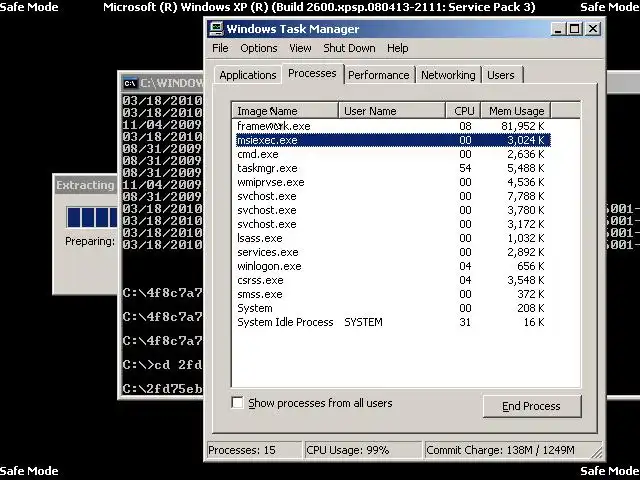Click the CPU Usage: 99% status panel

tap(363, 450)
